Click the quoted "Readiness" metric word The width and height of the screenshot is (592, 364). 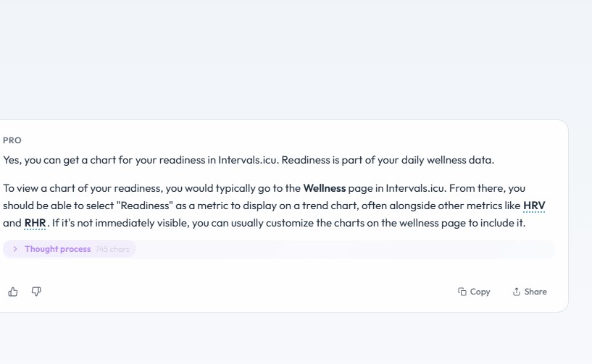coord(145,206)
